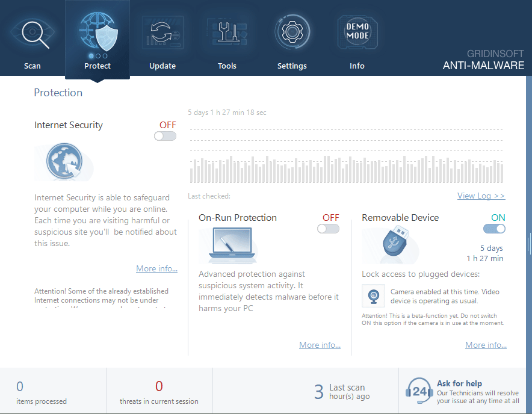
Task: Click the Update refresh arrows icon
Action: point(162,32)
